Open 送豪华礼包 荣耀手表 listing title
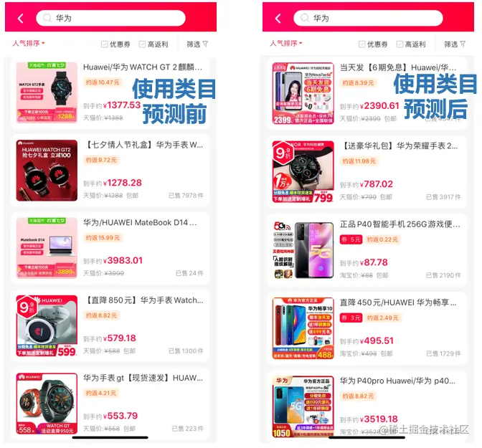Screen dimensions: 482x448 [399, 146]
